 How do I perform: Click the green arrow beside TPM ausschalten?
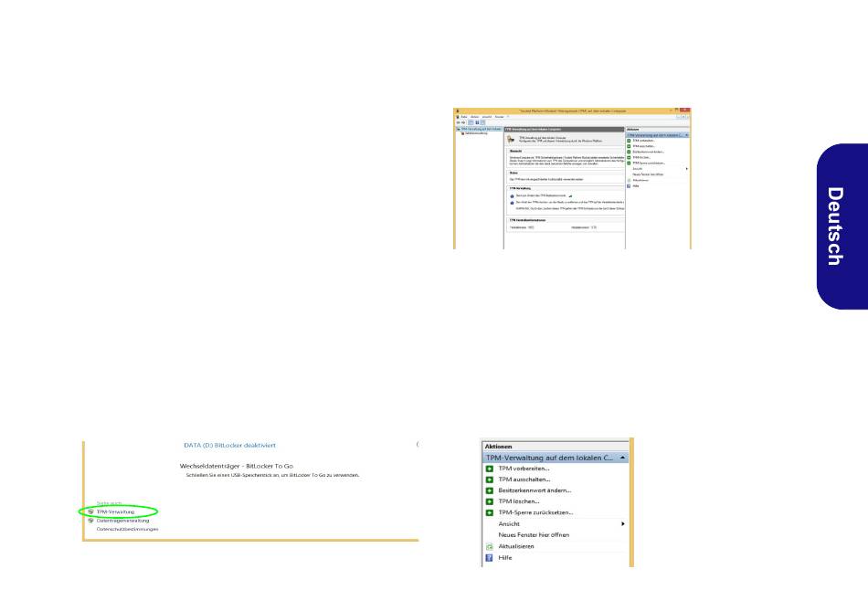tap(490, 479)
